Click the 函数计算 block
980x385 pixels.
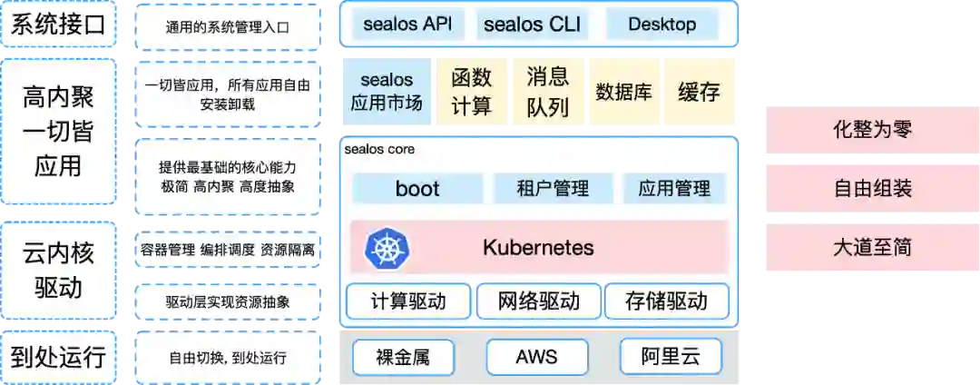coord(472,92)
